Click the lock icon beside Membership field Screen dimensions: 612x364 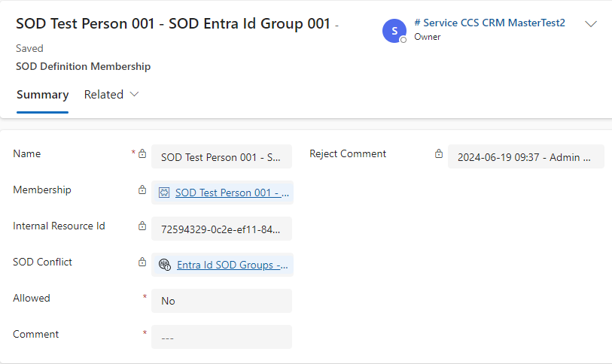coord(142,190)
